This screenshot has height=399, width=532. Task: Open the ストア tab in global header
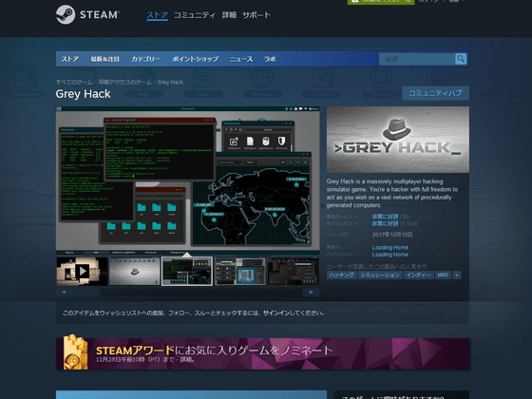pos(157,15)
